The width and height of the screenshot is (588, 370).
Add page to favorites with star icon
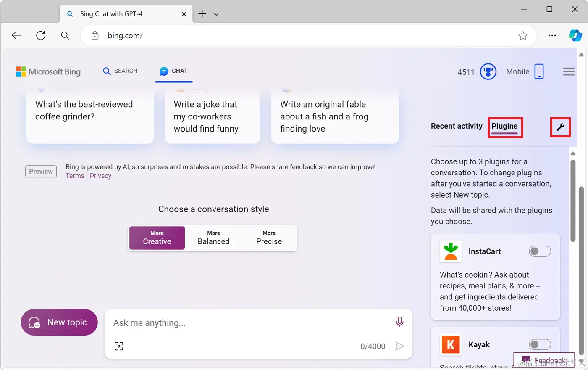click(x=523, y=36)
